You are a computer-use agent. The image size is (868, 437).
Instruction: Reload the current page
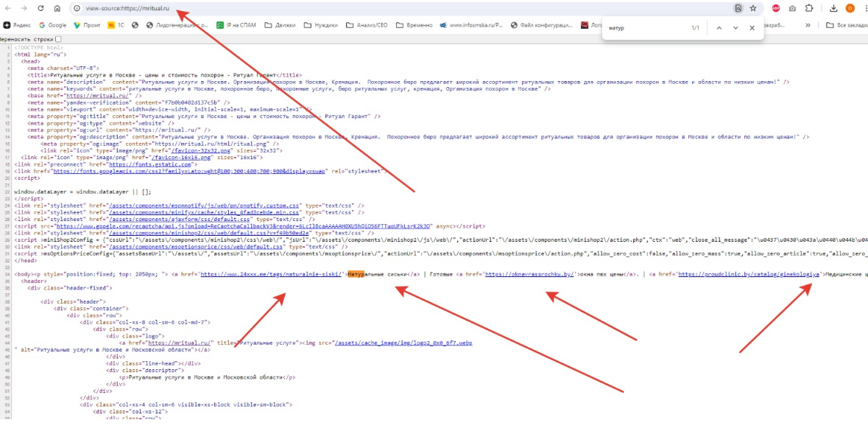point(40,8)
